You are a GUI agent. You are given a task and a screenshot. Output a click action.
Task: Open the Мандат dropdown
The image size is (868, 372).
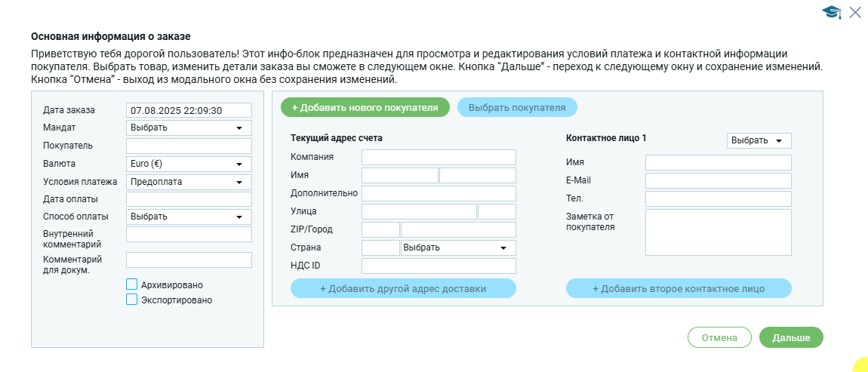pyautogui.click(x=189, y=128)
